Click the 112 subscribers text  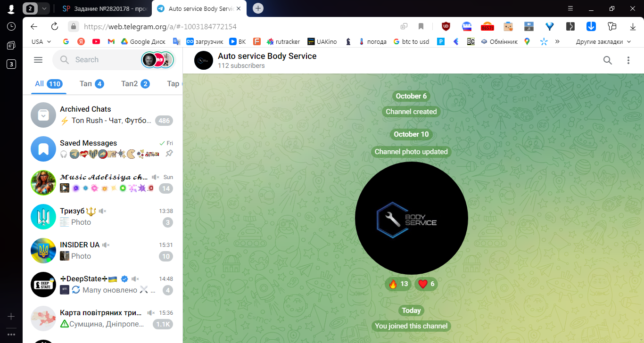[241, 65]
